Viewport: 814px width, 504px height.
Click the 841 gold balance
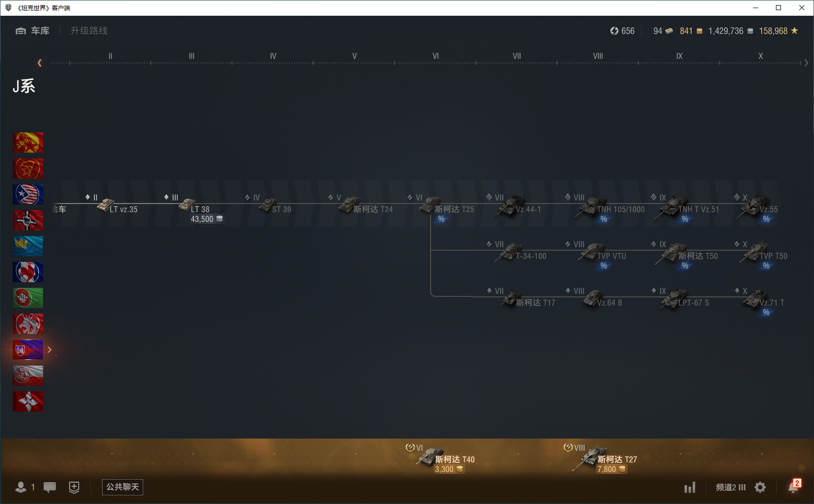[691, 31]
